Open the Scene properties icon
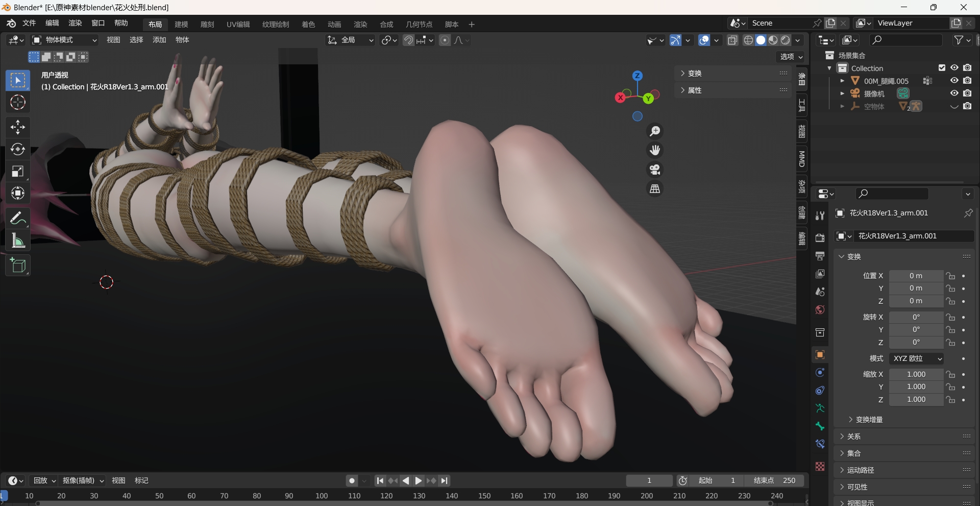 tap(820, 292)
